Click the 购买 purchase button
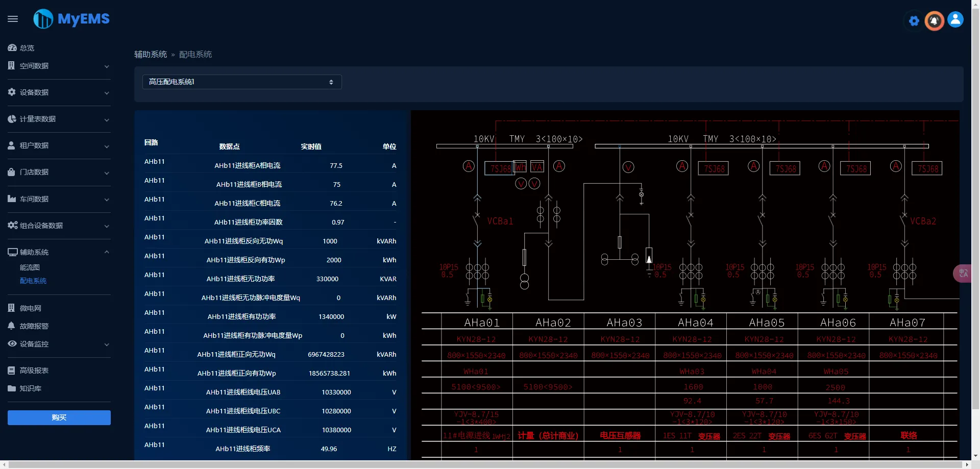The height and width of the screenshot is (469, 980). pyautogui.click(x=59, y=417)
